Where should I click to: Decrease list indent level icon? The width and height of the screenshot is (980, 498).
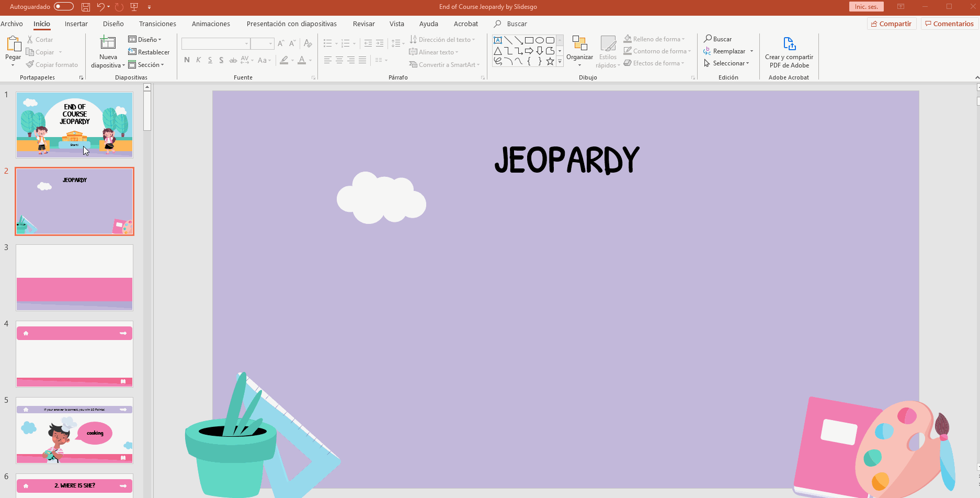pyautogui.click(x=368, y=43)
